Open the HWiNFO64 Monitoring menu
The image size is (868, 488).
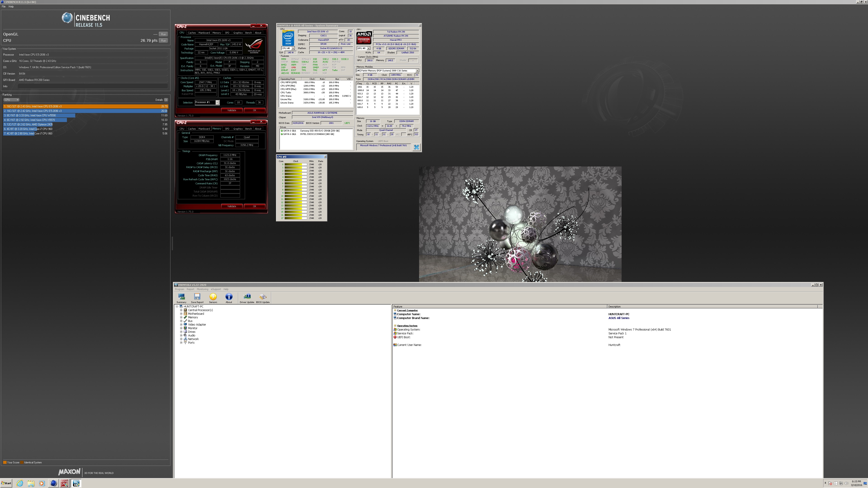203,289
